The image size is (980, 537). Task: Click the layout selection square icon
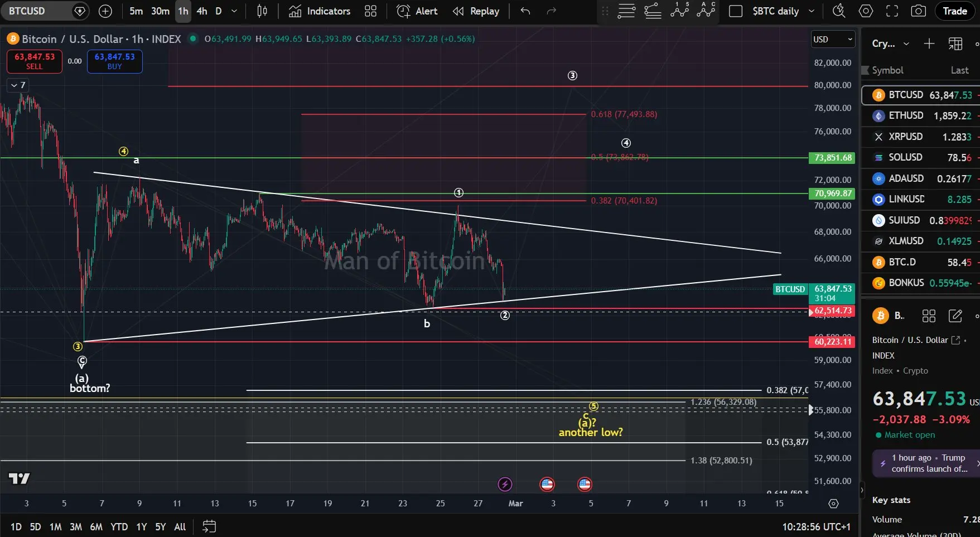click(x=736, y=11)
